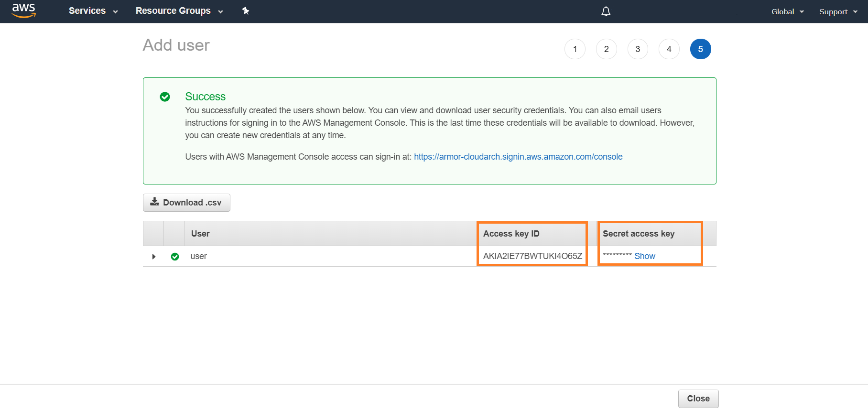Image resolution: width=868 pixels, height=411 pixels.
Task: Go to step 1 of wizard
Action: pos(575,49)
